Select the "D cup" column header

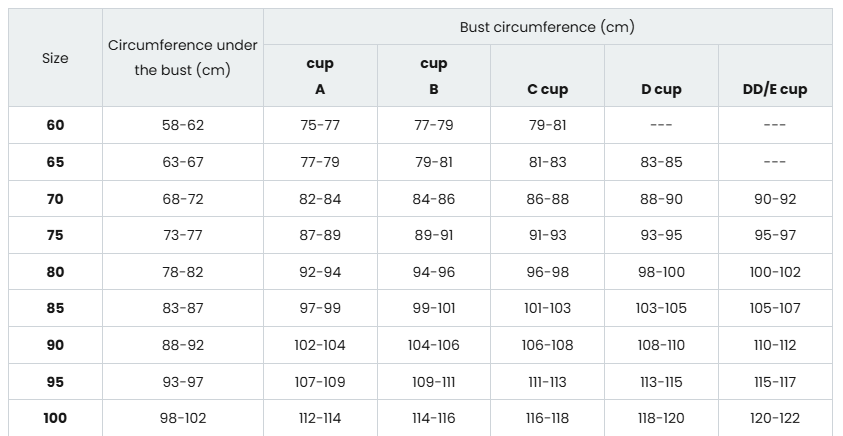pyautogui.click(x=661, y=89)
